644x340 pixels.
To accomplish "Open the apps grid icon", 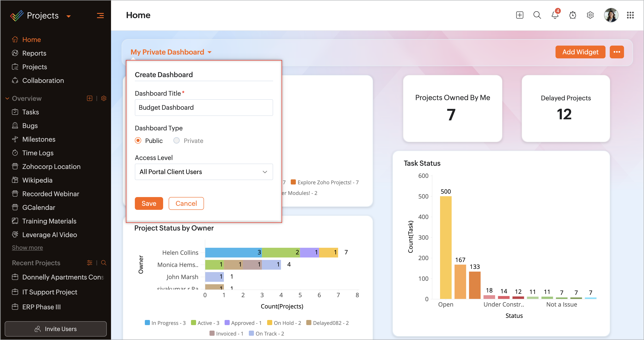I will pyautogui.click(x=630, y=15).
